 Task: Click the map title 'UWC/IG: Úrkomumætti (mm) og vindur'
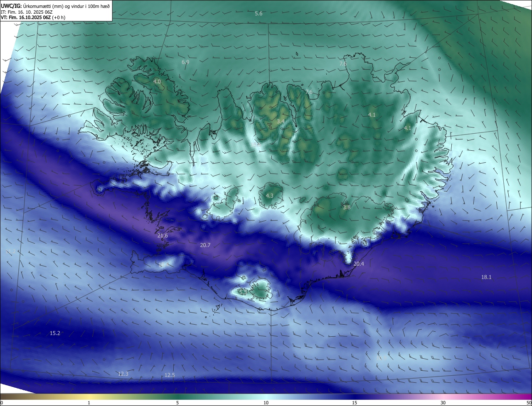[55, 6]
